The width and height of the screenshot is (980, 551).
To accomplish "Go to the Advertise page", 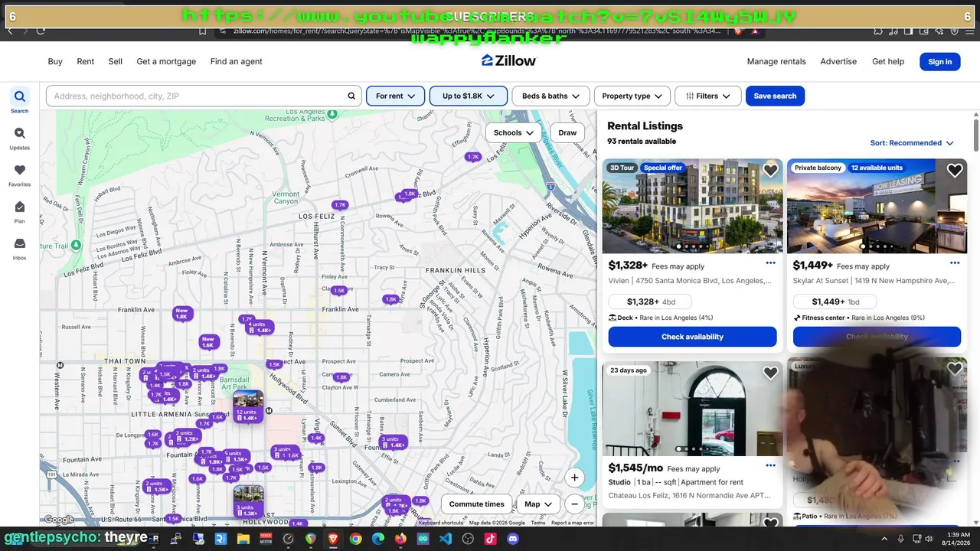I will coord(838,61).
